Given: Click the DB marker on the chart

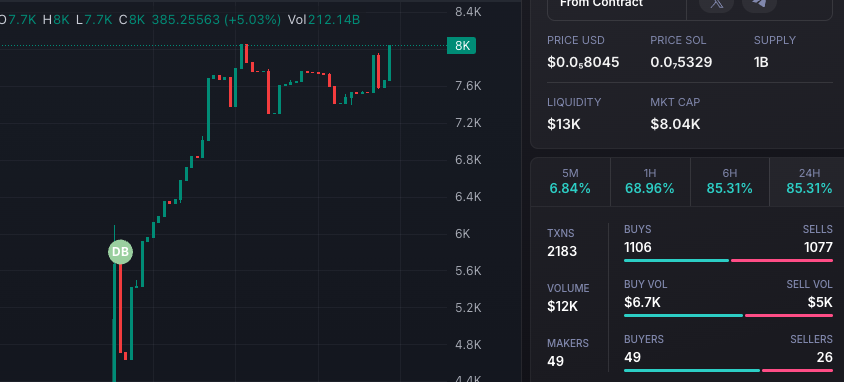Looking at the screenshot, I should pyautogui.click(x=120, y=252).
